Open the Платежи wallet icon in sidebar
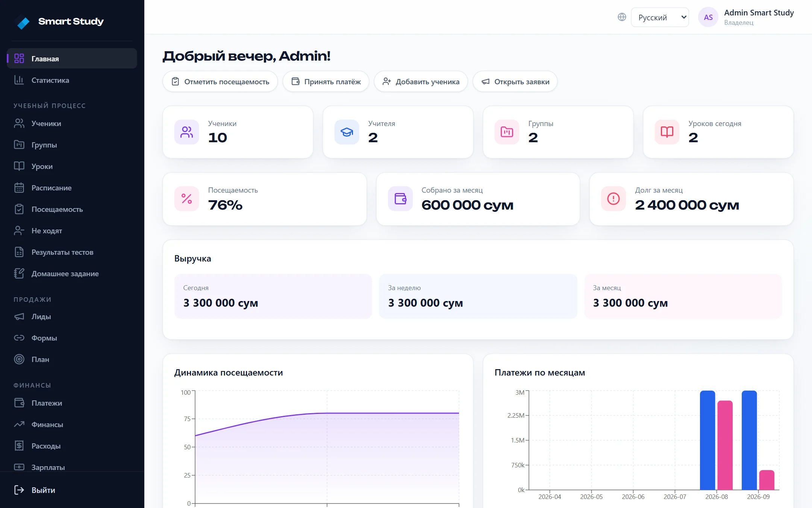 coord(19,403)
